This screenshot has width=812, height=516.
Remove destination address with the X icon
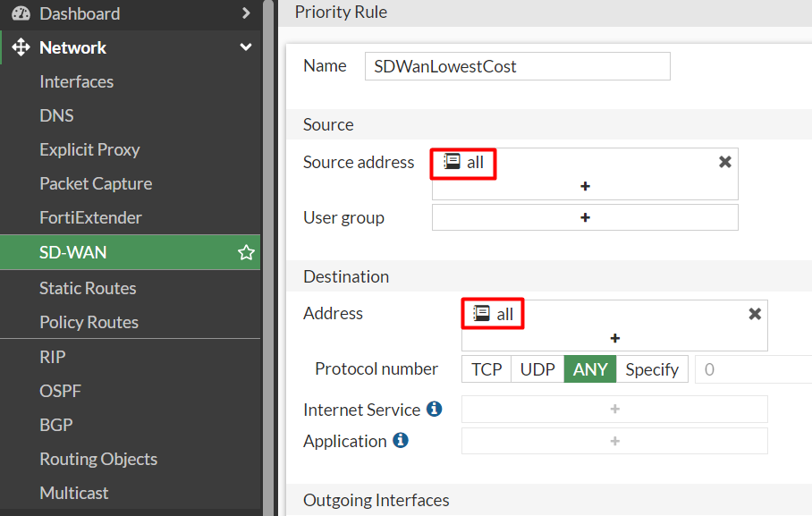coord(755,314)
